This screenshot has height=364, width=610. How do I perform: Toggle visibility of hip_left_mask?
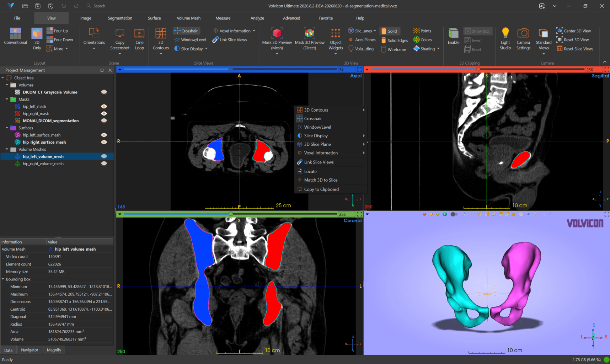click(104, 106)
